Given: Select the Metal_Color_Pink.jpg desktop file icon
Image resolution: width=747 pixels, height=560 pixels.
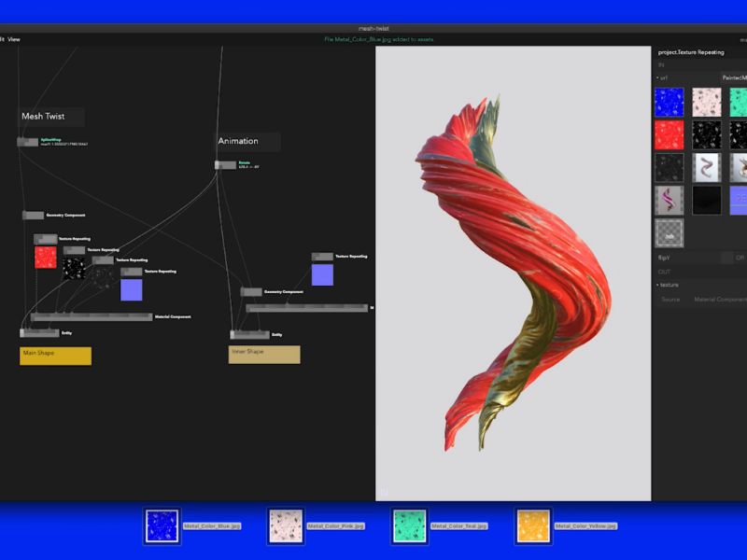Looking at the screenshot, I should [x=285, y=525].
